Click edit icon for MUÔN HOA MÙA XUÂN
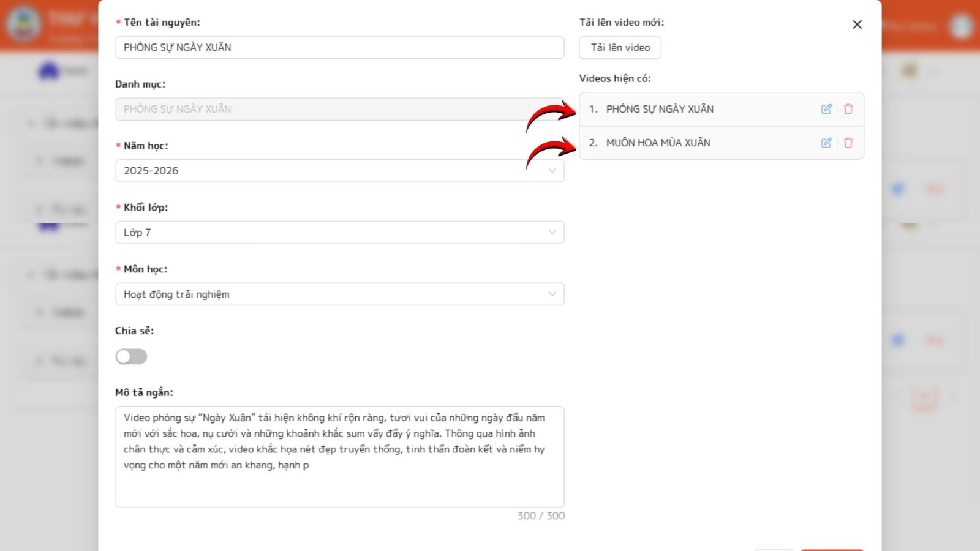The width and height of the screenshot is (980, 551). pyautogui.click(x=826, y=143)
